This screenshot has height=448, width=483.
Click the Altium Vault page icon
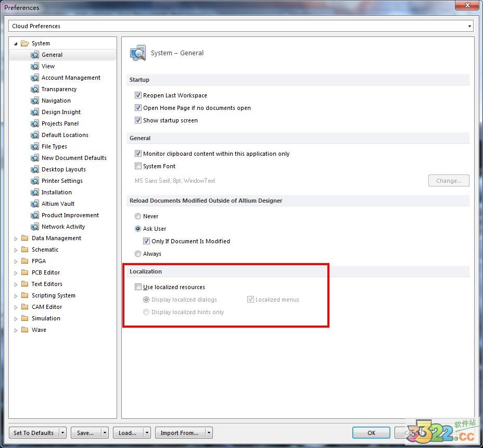[35, 204]
